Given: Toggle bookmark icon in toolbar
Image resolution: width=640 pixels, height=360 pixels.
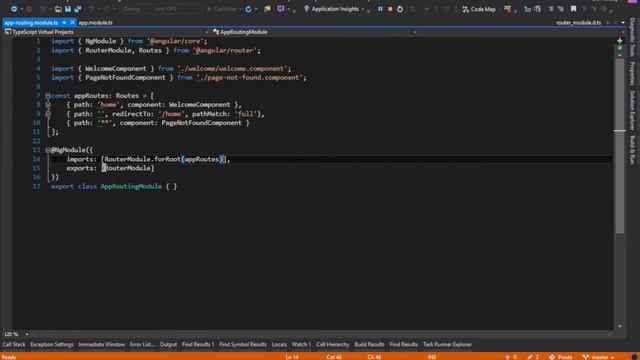Looking at the screenshot, I should pyautogui.click(x=573, y=9).
